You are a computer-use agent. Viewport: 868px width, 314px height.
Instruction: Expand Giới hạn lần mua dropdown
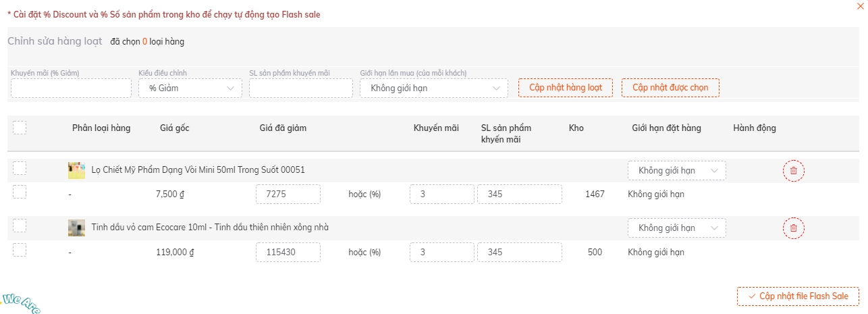tap(434, 88)
